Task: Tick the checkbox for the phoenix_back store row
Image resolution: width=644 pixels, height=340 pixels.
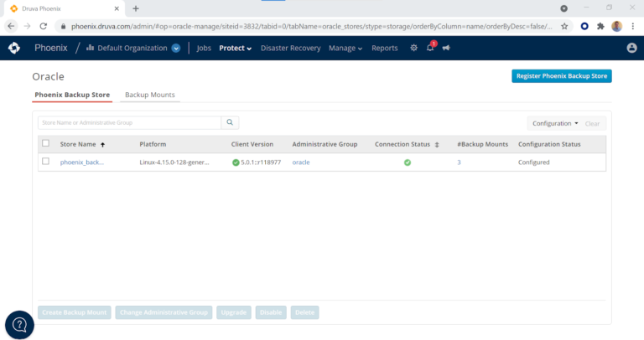Action: [x=45, y=162]
